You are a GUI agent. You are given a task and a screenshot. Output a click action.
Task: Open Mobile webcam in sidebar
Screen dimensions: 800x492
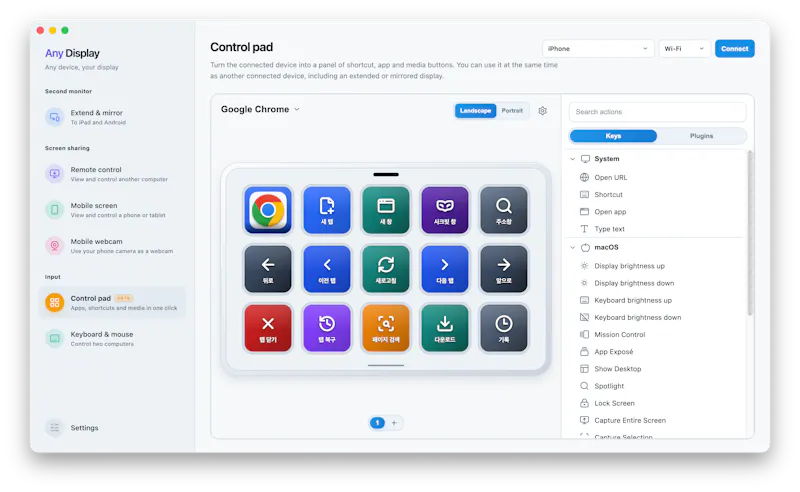pos(112,246)
